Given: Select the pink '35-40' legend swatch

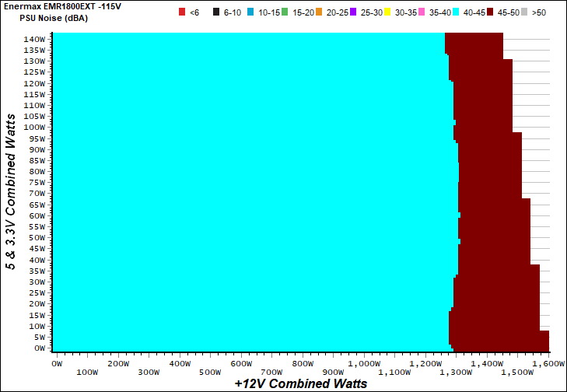Looking at the screenshot, I should 422,12.
